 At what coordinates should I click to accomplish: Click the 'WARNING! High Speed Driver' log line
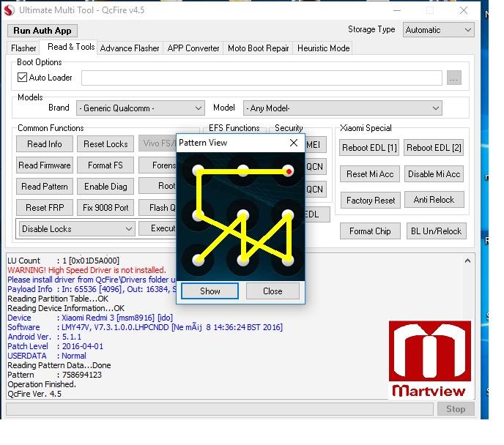tap(86, 270)
